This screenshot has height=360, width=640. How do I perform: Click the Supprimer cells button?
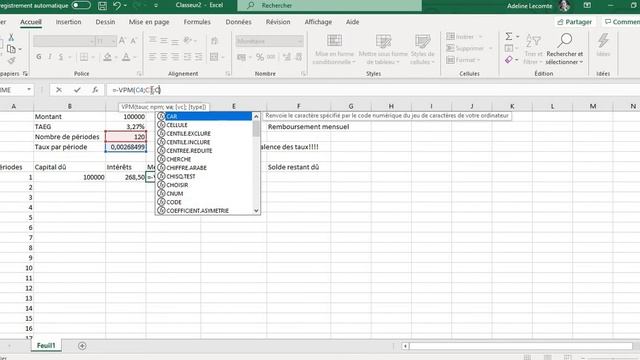click(x=469, y=48)
